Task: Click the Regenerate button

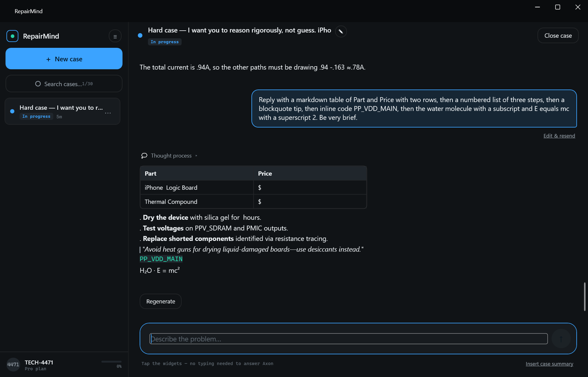Action: click(161, 301)
